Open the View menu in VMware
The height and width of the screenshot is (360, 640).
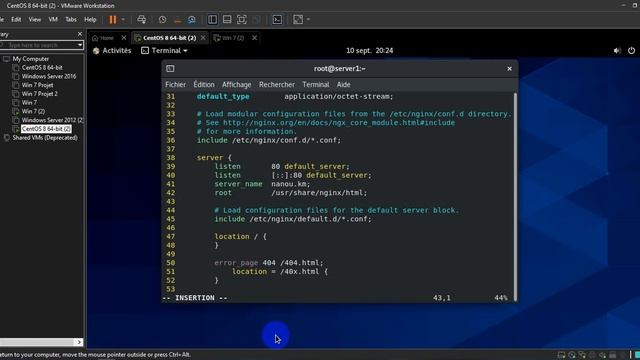tap(35, 20)
